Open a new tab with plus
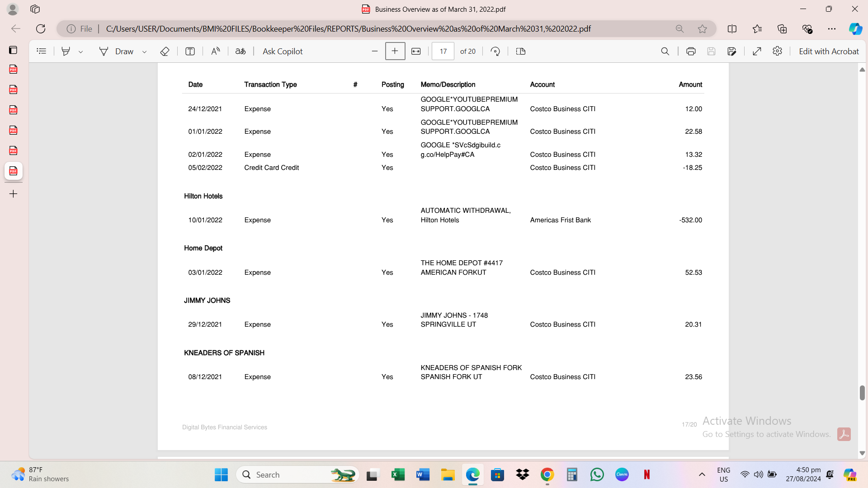This screenshot has height=488, width=868. 13,194
